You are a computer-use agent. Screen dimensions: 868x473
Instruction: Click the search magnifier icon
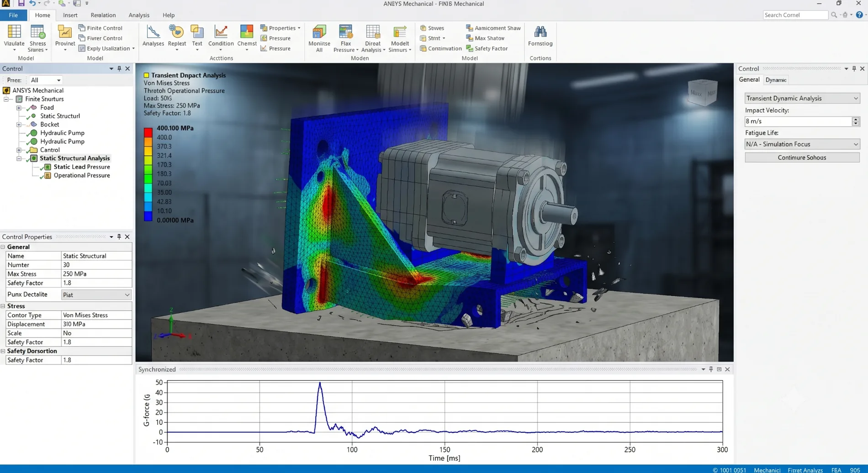834,15
